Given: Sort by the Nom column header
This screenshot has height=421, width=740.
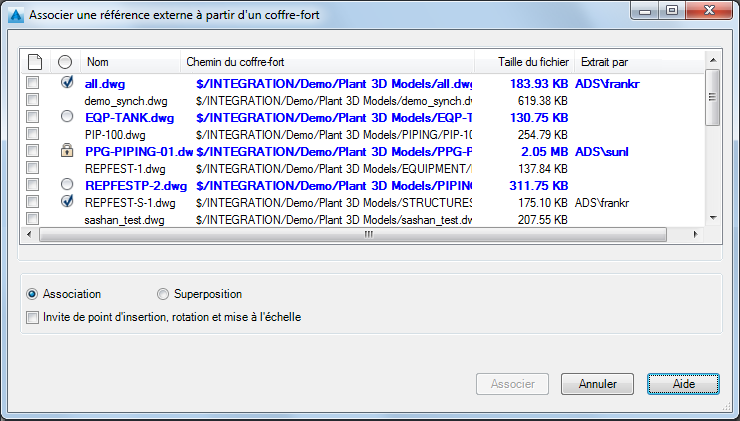Looking at the screenshot, I should [x=130, y=63].
